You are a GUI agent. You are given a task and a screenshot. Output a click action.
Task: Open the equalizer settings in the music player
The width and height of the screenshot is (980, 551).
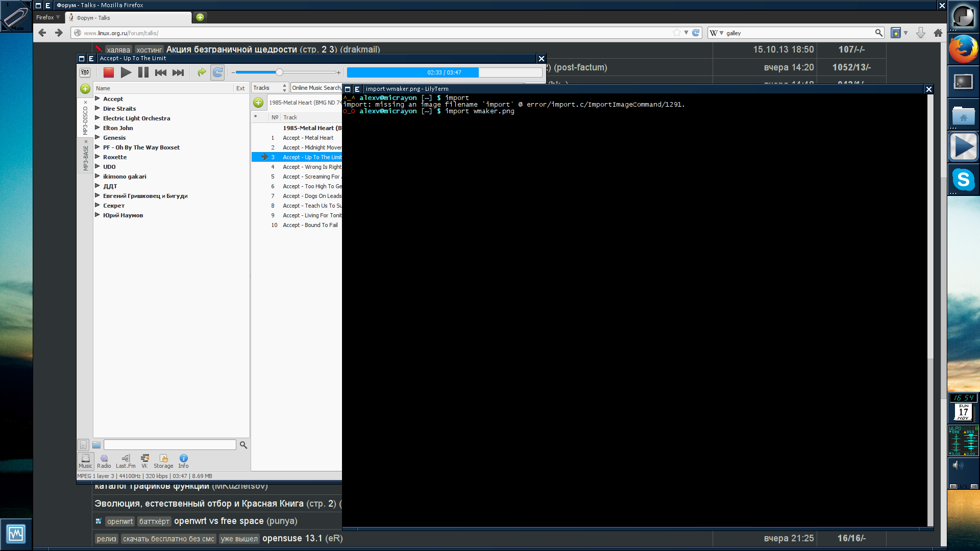tap(85, 72)
